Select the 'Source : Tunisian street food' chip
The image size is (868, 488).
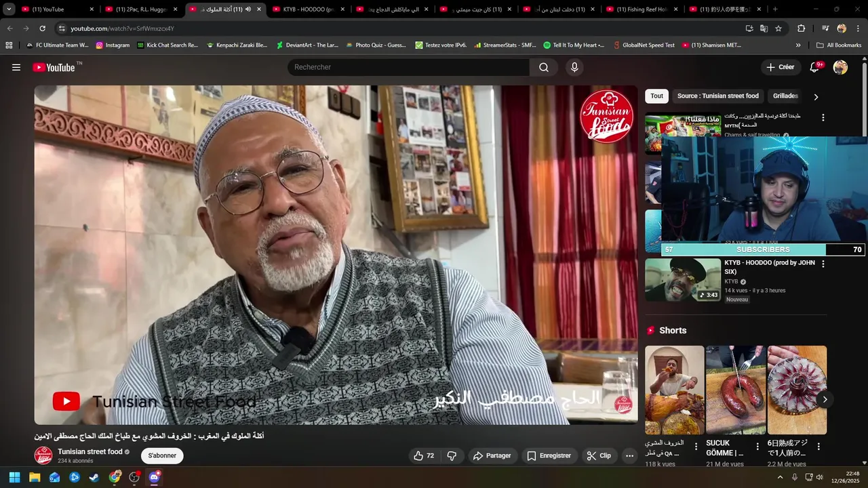[x=717, y=96]
